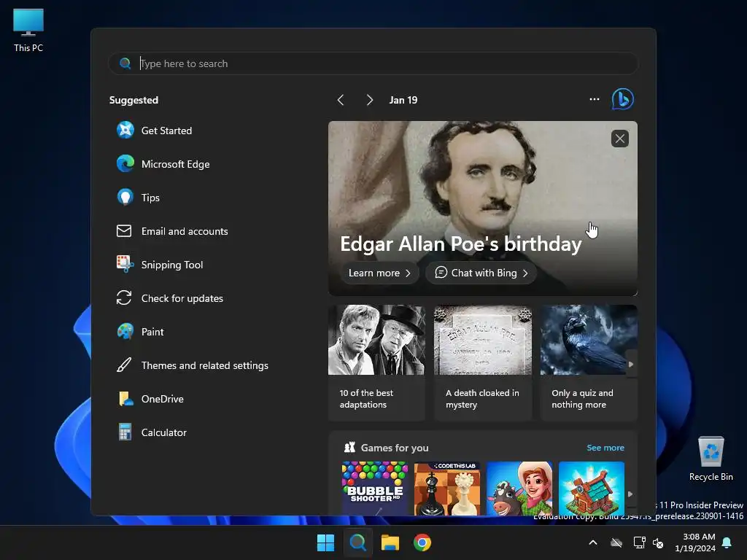
Task: Click the Edgar Allan Poe's birthday headline
Action: point(461,244)
